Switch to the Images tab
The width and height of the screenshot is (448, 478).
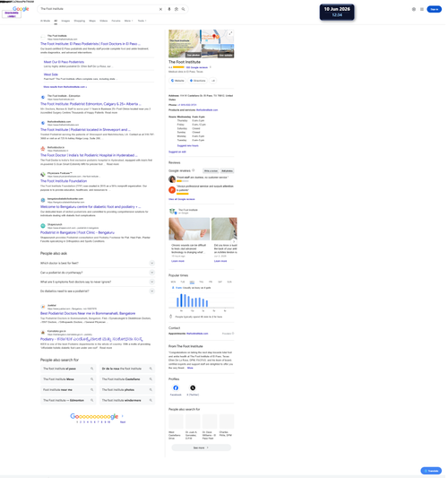65,21
